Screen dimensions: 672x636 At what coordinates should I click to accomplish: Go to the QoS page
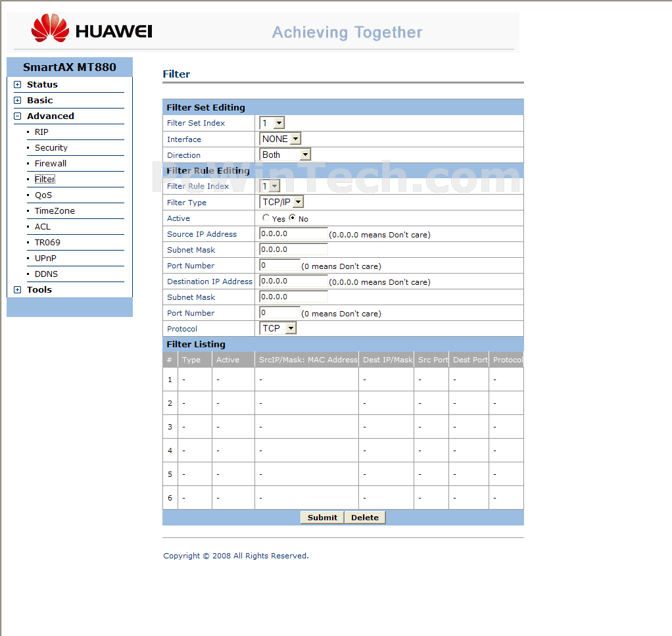pos(43,195)
